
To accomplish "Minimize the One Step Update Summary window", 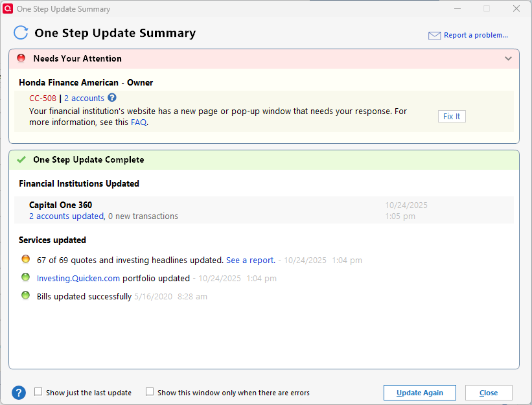I will [x=457, y=8].
